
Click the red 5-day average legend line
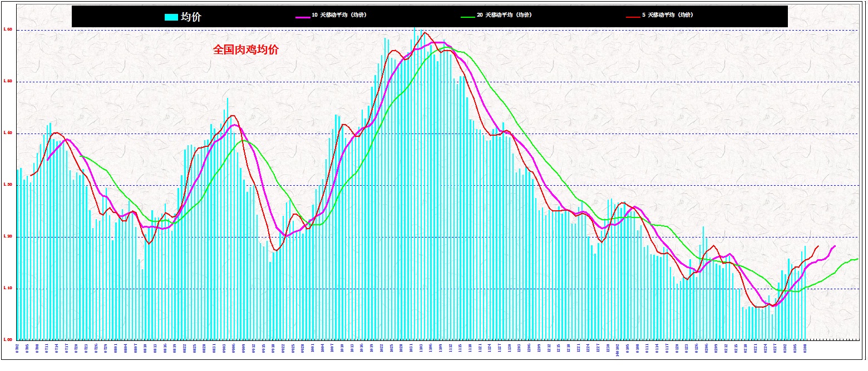pos(633,17)
